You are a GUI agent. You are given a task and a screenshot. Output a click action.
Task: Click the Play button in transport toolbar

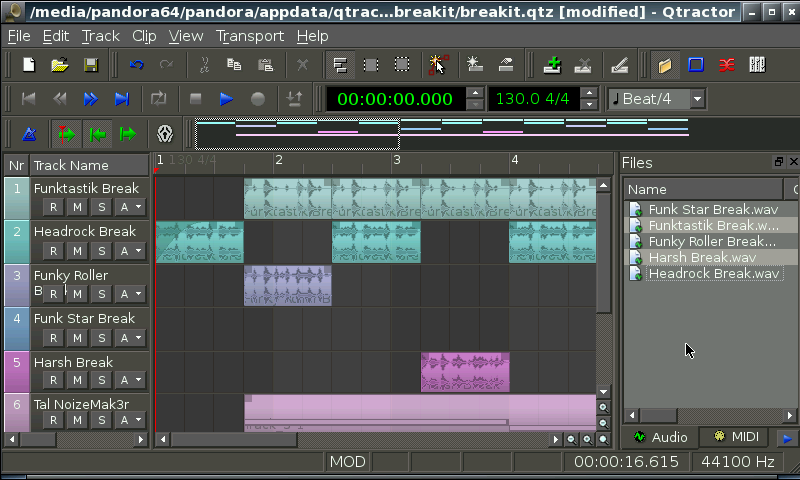coord(226,99)
